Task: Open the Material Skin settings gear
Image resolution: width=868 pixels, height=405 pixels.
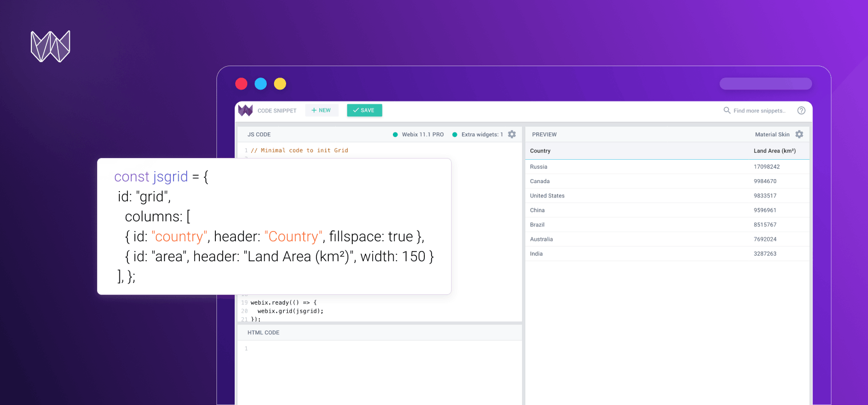Action: (799, 134)
